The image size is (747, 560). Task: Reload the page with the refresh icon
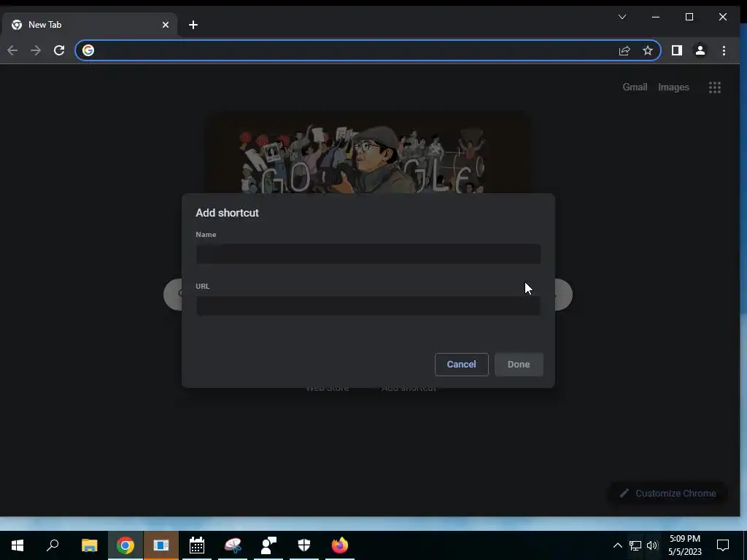59,50
